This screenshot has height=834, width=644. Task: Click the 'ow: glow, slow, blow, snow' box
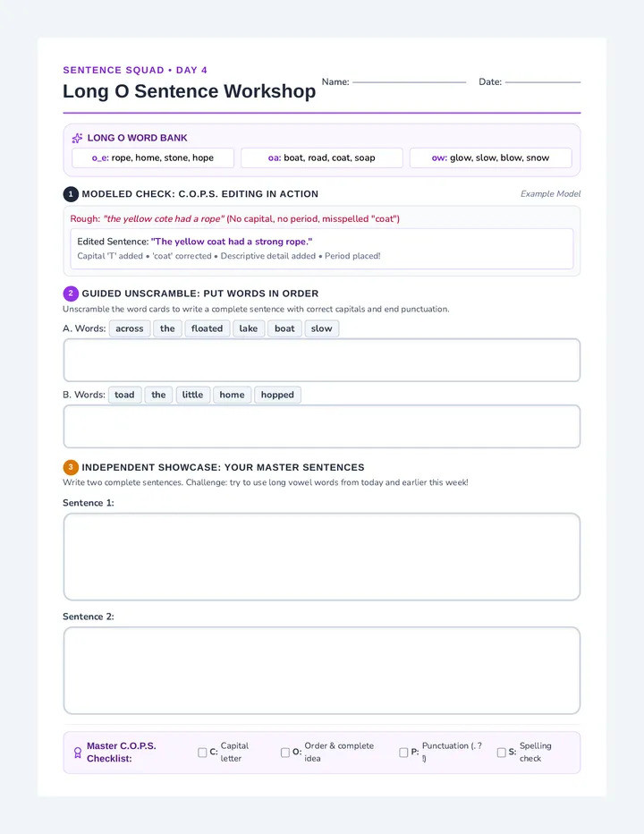[x=491, y=158]
